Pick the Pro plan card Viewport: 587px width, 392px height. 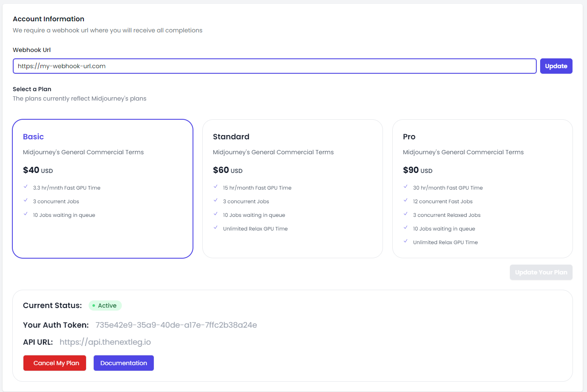point(482,189)
